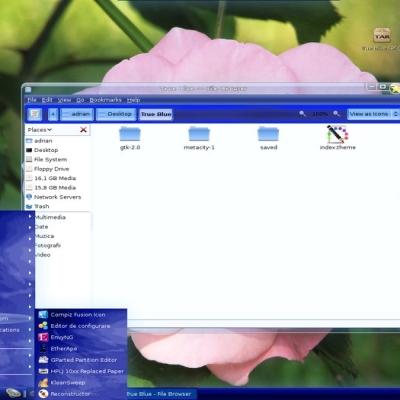Click the zoom out magnifier icon
Viewport: 400px width, 400px height.
(302, 114)
